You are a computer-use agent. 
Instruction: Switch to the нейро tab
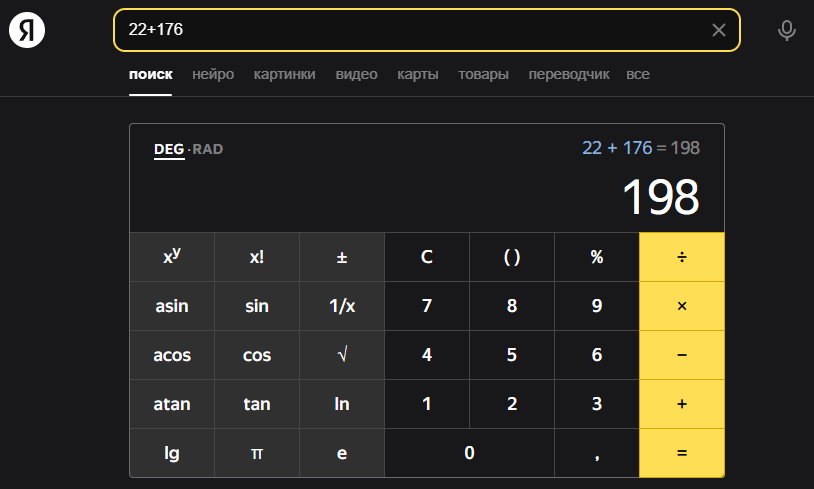[x=213, y=74]
